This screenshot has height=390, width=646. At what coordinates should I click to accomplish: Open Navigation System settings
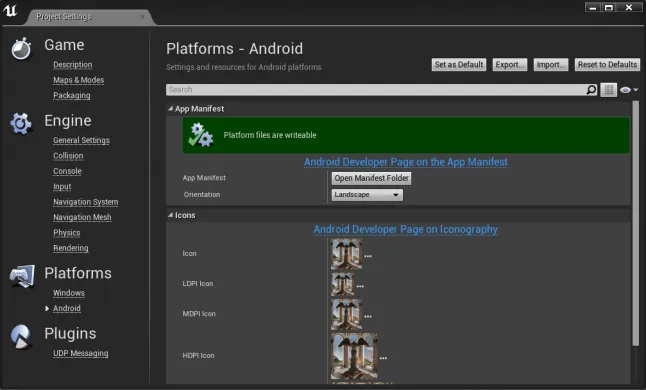(x=86, y=202)
